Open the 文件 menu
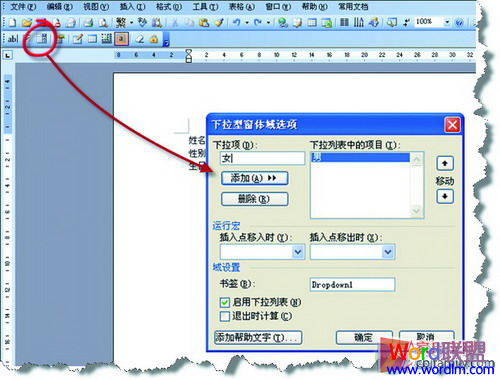The height and width of the screenshot is (380, 500). coord(23,7)
